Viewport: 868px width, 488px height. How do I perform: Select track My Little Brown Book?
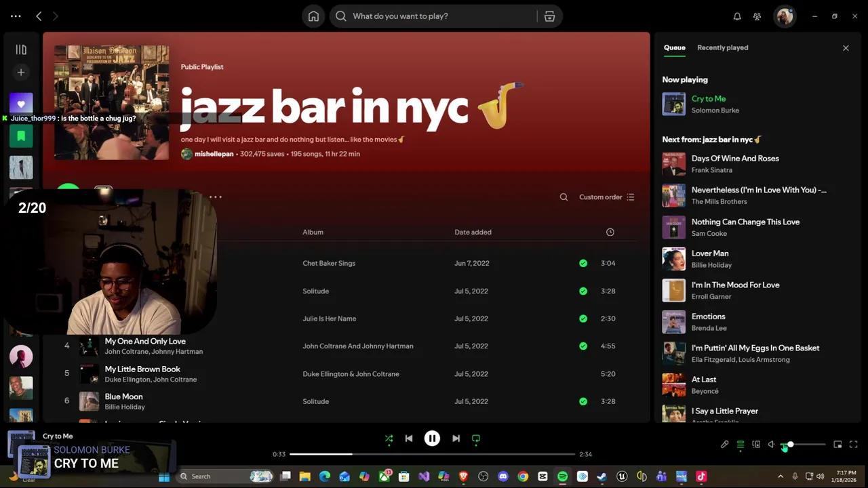[142, 369]
